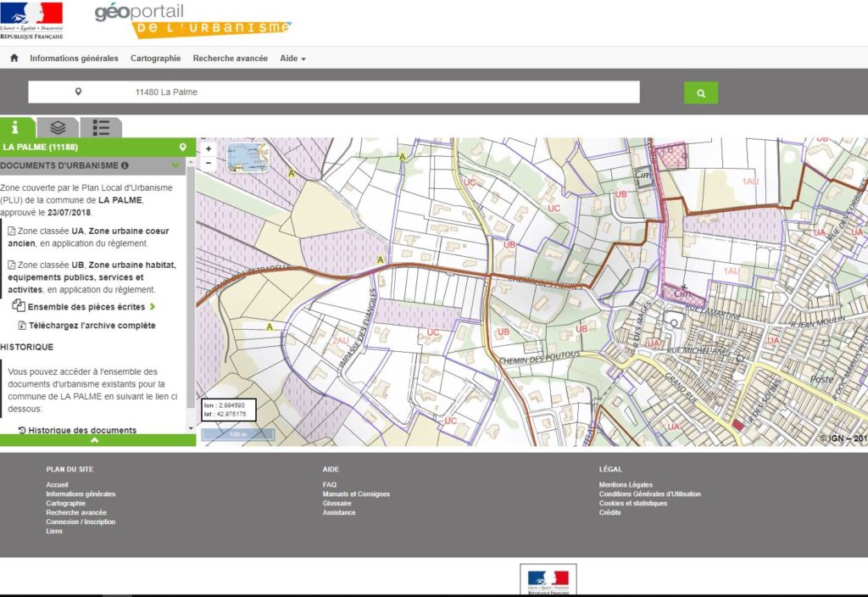Click the lon/lat coordinates box on the map
The image size is (868, 597).
tap(229, 410)
